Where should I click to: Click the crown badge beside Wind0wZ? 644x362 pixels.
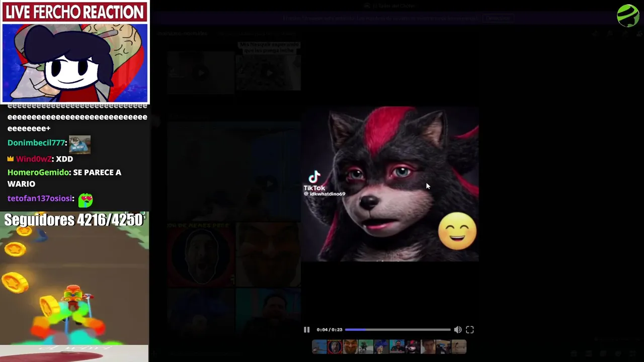pos(10,159)
